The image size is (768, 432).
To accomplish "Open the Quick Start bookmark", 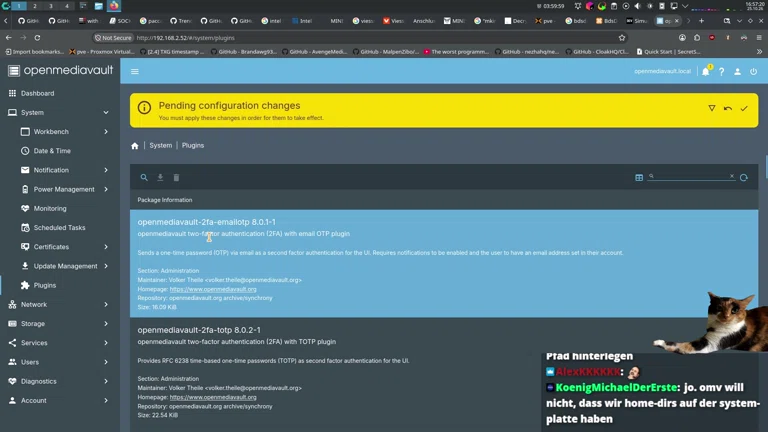I will [669, 51].
